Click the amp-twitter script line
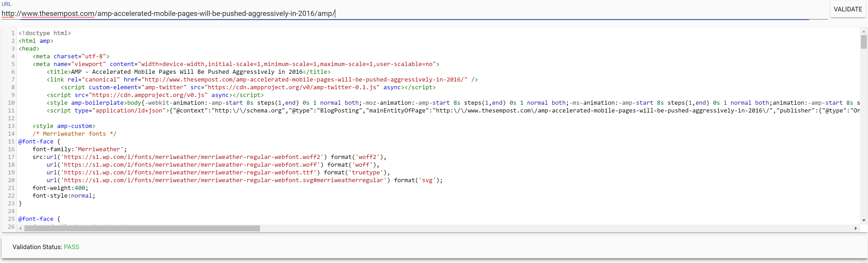The width and height of the screenshot is (868, 263). [x=248, y=87]
